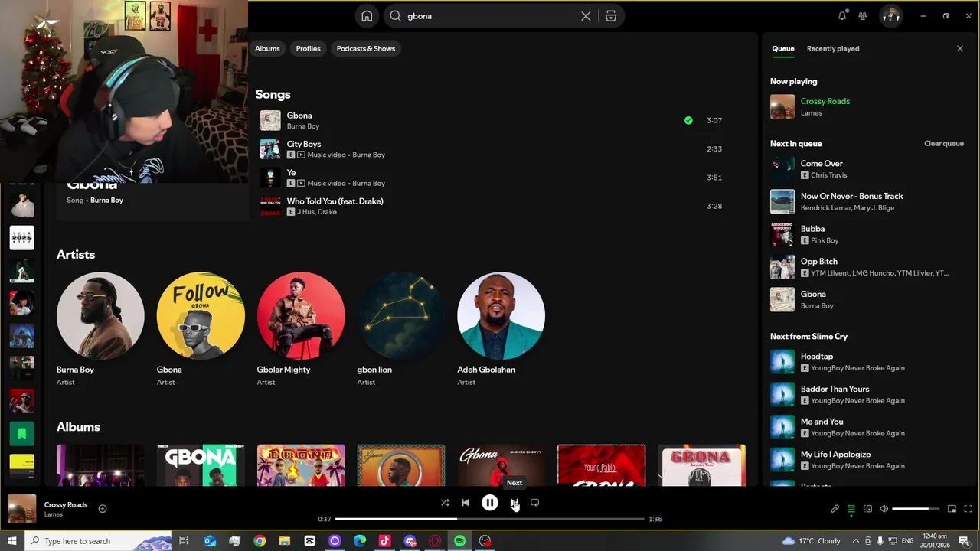Open Burna Boy artist card
The image size is (980, 551).
(x=100, y=329)
